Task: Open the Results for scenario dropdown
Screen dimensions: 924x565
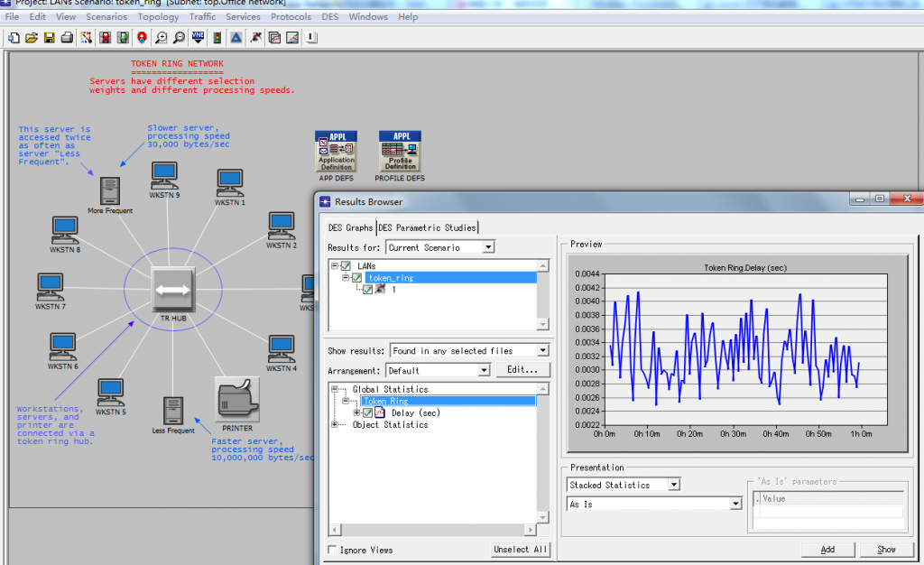Action: point(488,247)
